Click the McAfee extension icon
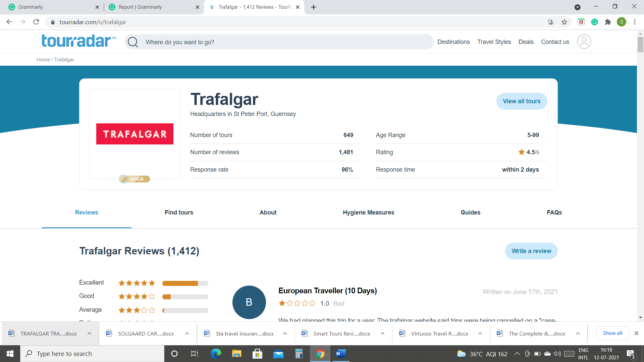This screenshot has width=644, height=362. point(581,22)
